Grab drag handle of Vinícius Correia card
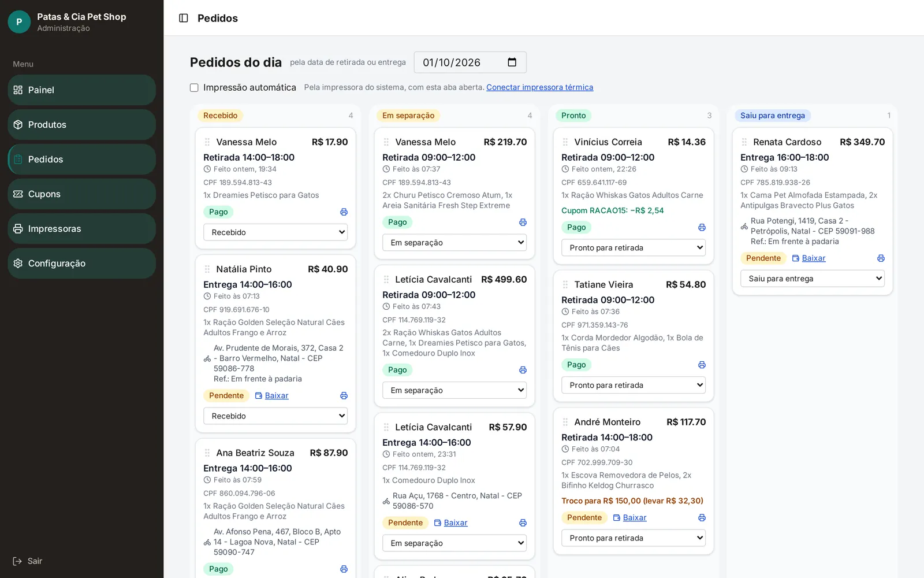 565,142
